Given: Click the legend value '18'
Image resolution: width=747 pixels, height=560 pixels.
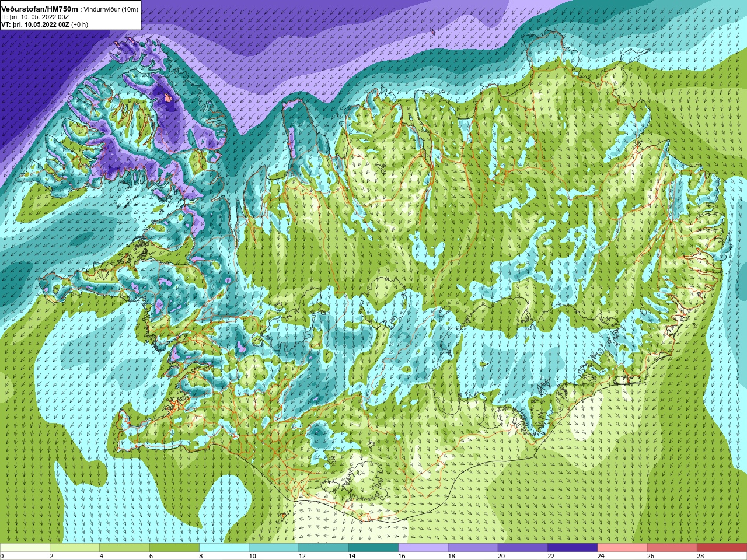Looking at the screenshot, I should 452,556.
